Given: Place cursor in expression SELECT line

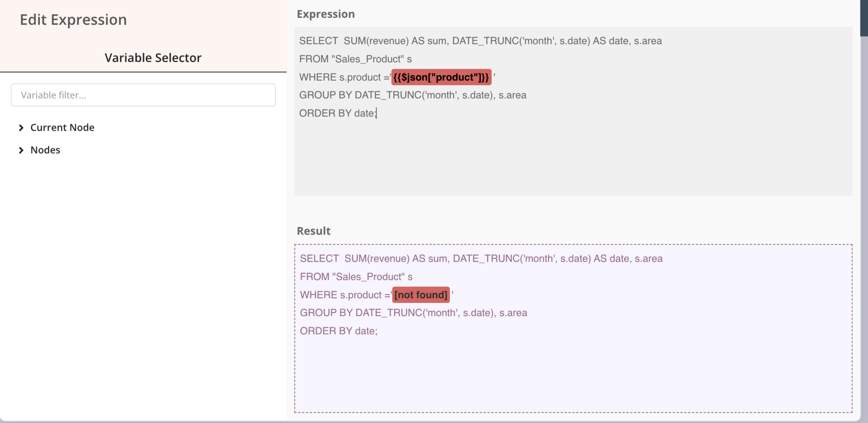Looking at the screenshot, I should [x=480, y=41].
